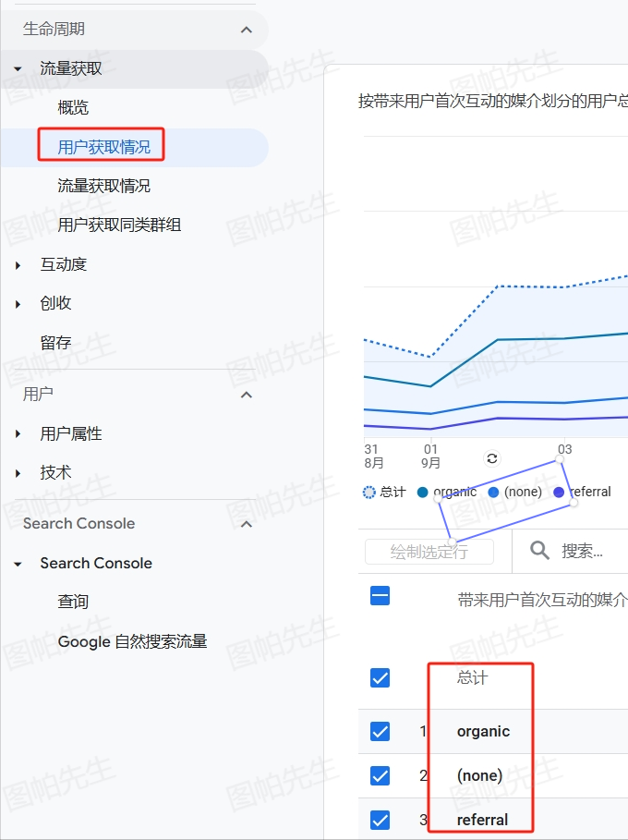628x840 pixels.
Task: Uncheck the 总计 row checkbox
Action: point(380,678)
